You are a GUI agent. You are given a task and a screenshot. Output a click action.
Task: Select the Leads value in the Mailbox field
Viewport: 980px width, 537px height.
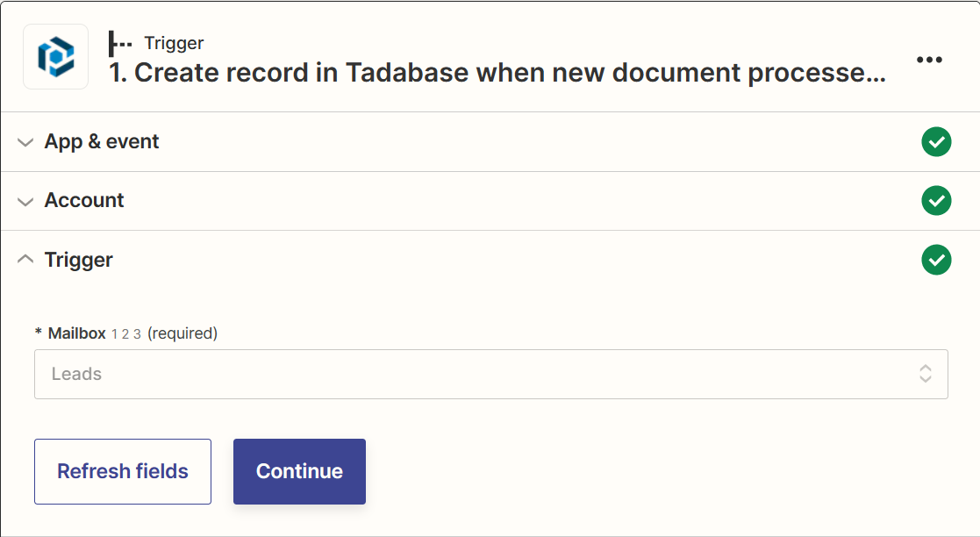coord(76,374)
